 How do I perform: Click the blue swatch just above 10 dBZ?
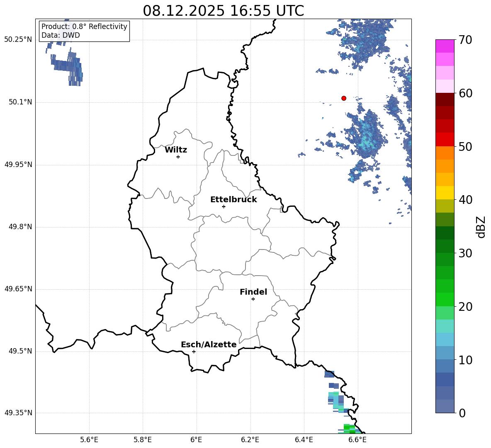445,353
